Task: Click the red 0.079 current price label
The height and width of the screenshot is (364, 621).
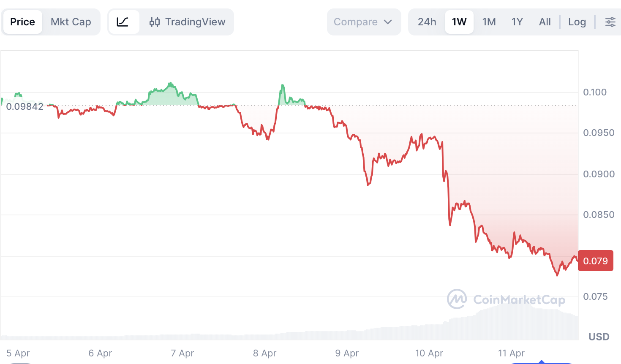Action: click(x=595, y=261)
